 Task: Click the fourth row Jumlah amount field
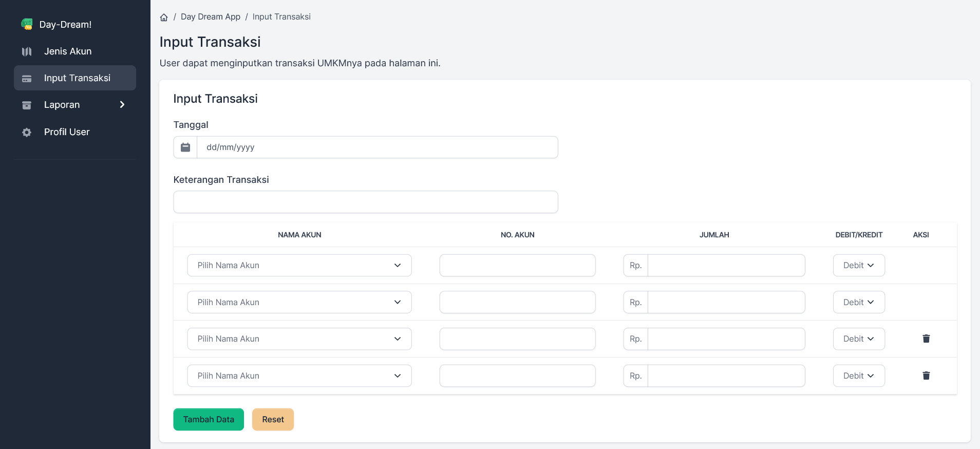(726, 376)
